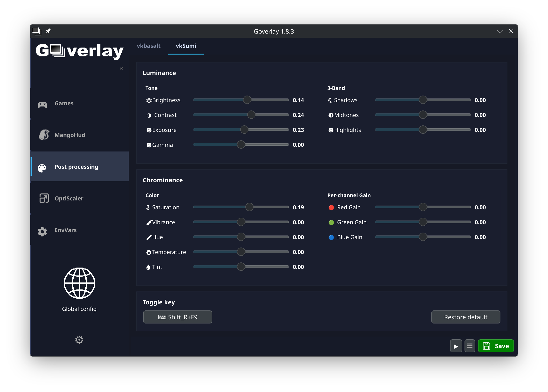Select the vkSumi tab
The height and width of the screenshot is (392, 548).
pyautogui.click(x=186, y=46)
